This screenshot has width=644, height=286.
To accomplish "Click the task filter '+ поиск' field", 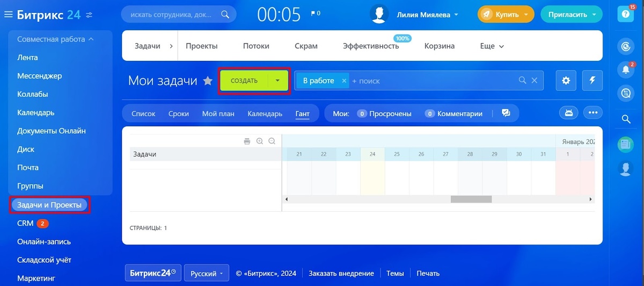I will coord(433,81).
